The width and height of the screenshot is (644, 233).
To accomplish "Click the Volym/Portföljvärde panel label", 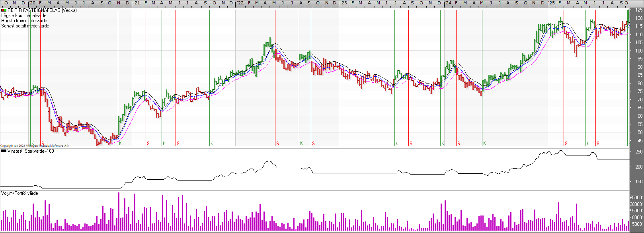I will (x=20, y=193).
